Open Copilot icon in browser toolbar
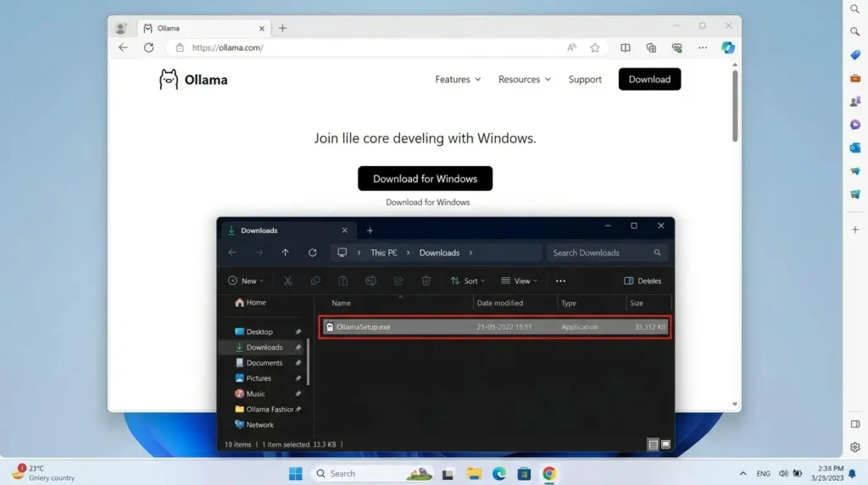This screenshot has height=485, width=868. pyautogui.click(x=728, y=47)
